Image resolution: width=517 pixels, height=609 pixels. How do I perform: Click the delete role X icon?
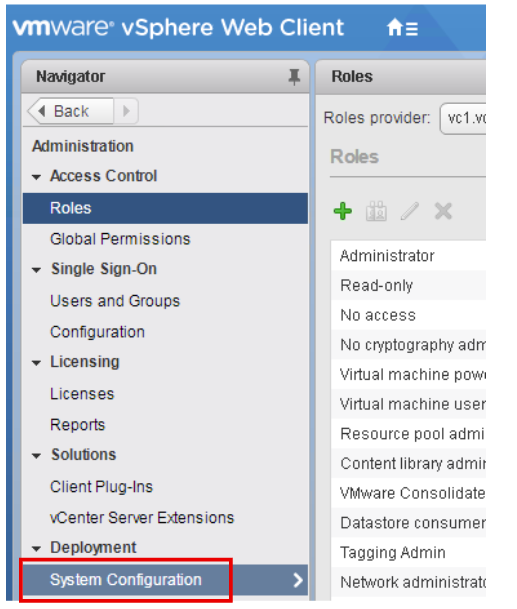pos(443,211)
